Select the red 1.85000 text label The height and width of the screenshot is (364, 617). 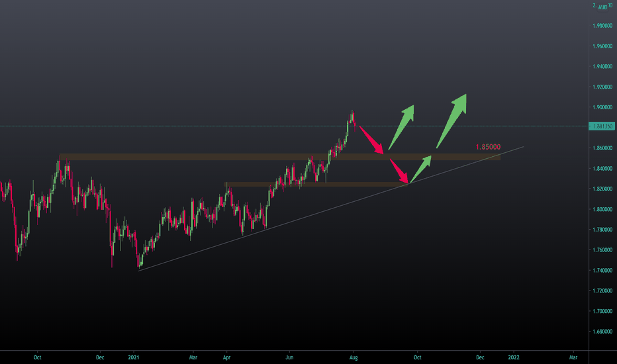click(x=488, y=147)
